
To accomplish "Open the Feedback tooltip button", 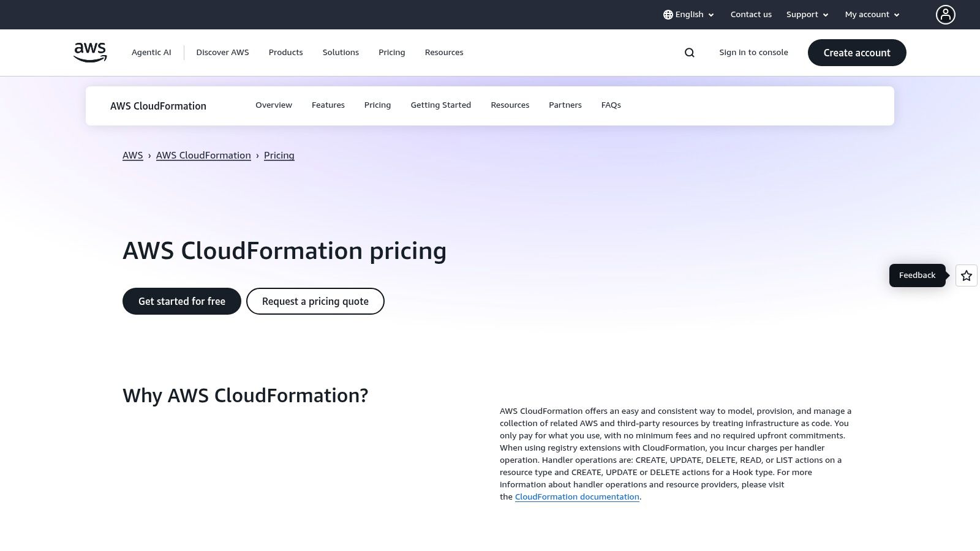I will pyautogui.click(x=917, y=275).
